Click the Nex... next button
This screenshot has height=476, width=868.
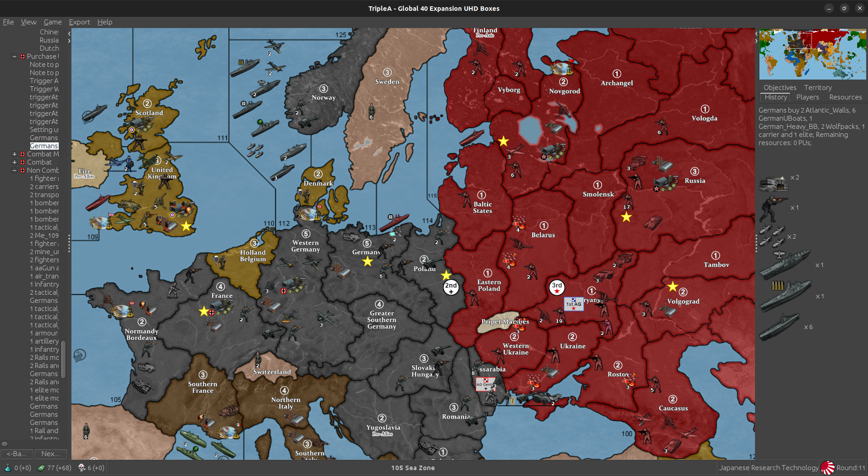[51, 453]
